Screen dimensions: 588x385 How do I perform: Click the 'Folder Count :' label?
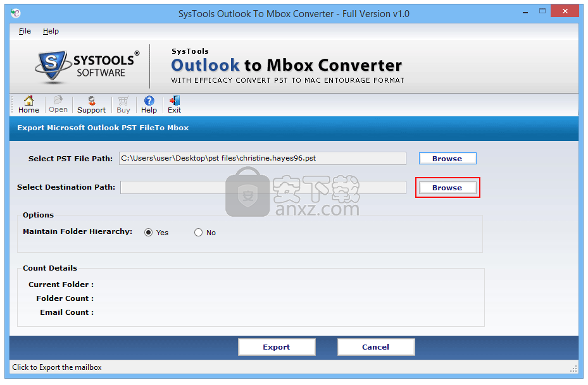click(x=65, y=298)
